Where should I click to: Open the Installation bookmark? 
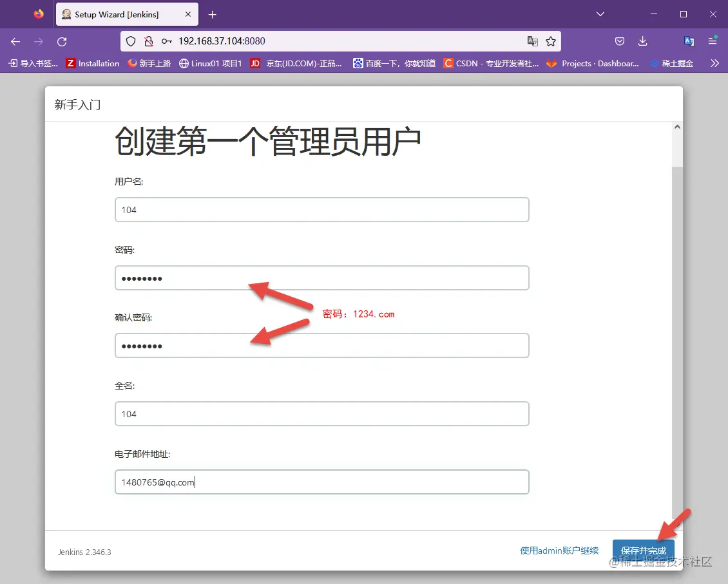coord(92,63)
